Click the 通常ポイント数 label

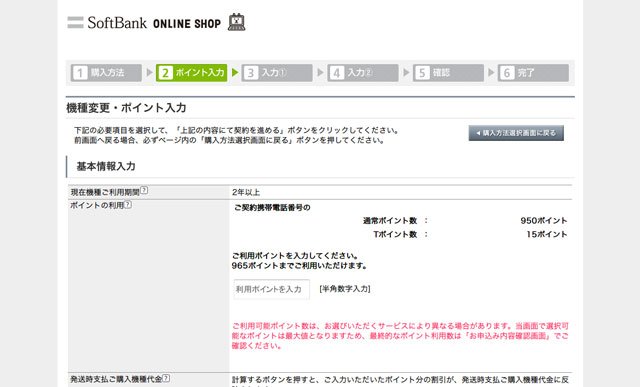click(390, 221)
